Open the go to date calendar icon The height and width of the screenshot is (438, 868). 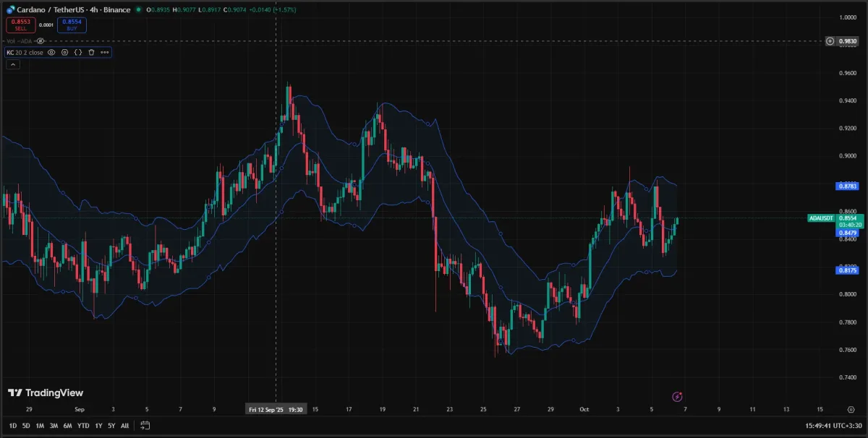coord(145,426)
